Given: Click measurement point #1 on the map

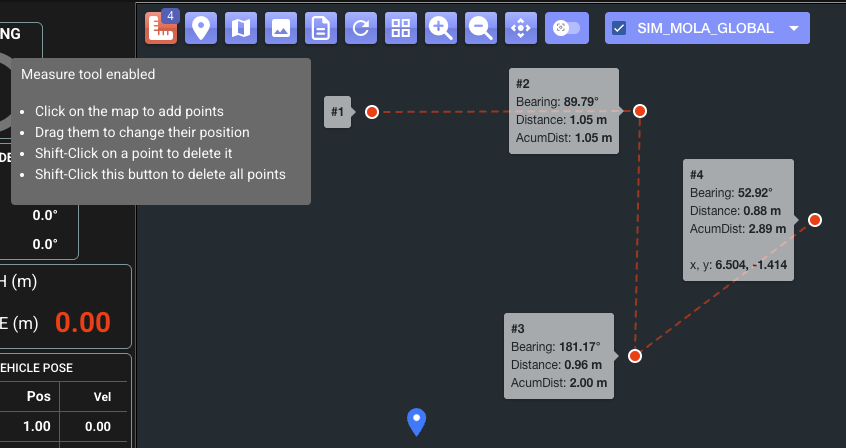Looking at the screenshot, I should click(x=372, y=112).
